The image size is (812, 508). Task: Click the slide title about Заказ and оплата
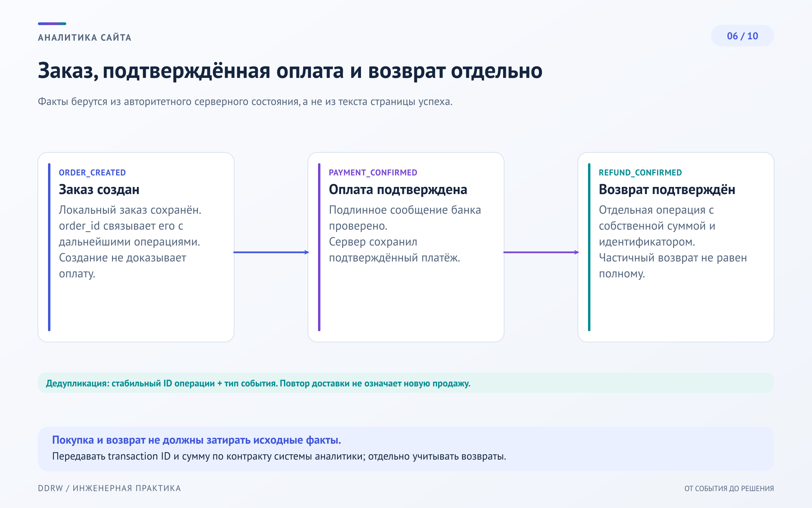[x=290, y=71]
